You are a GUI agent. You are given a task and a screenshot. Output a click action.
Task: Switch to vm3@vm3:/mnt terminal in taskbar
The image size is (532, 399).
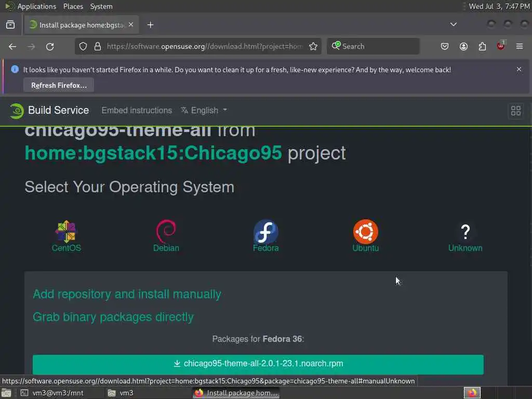click(52, 393)
